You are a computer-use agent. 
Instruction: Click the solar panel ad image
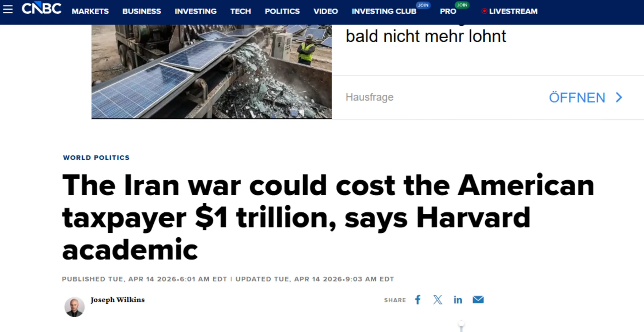tap(212, 72)
